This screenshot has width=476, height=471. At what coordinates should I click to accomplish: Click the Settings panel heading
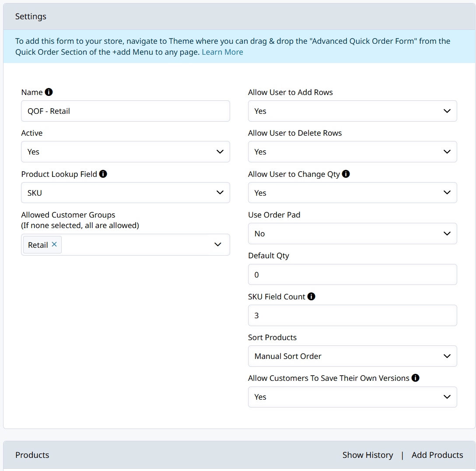click(31, 16)
